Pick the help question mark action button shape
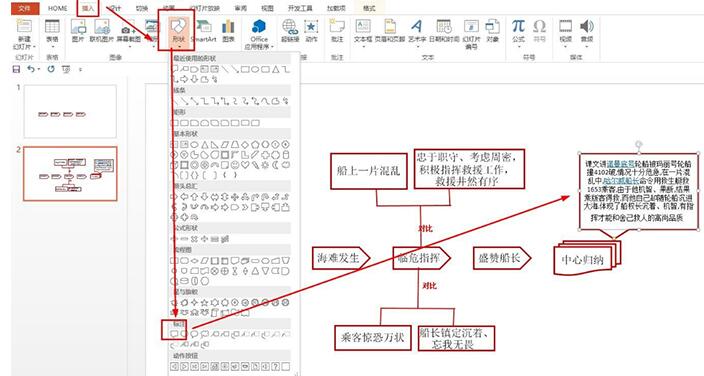The image size is (704, 376). (276, 367)
